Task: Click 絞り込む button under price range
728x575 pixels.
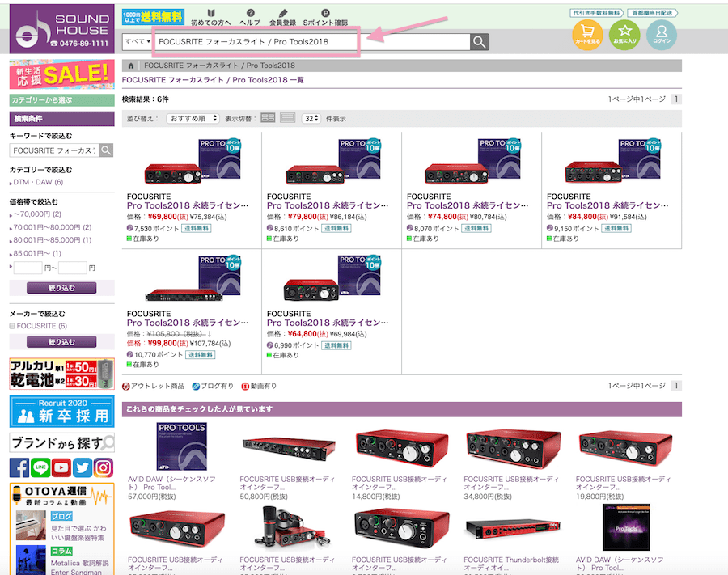Action: tap(61, 288)
